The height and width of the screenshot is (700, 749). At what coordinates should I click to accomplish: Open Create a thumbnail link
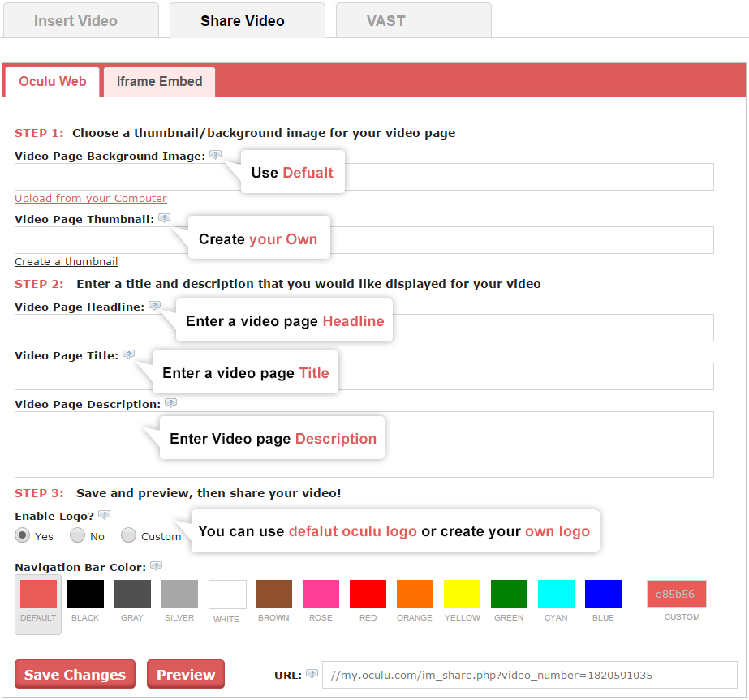[67, 262]
